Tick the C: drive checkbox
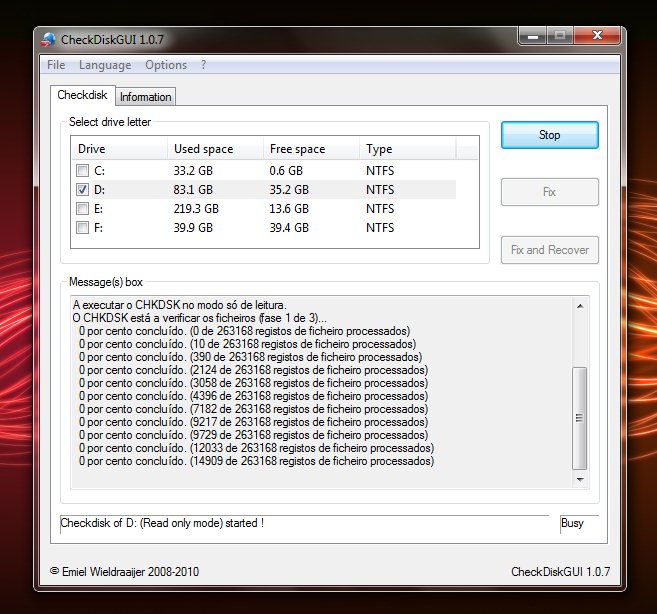 (82, 171)
